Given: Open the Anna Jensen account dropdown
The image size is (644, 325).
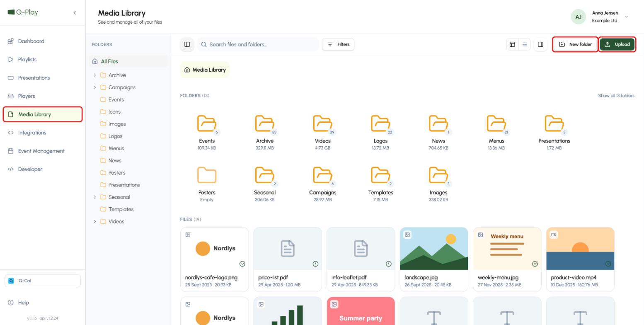Looking at the screenshot, I should [600, 17].
